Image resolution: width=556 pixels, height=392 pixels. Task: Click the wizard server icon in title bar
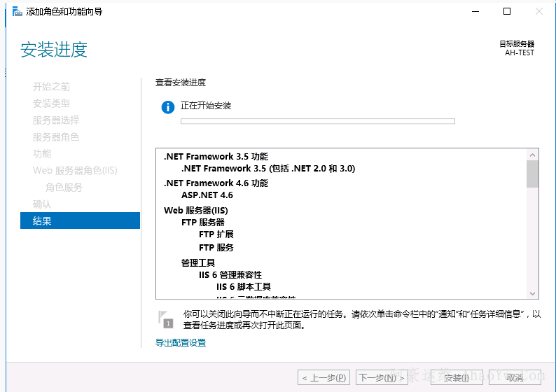tap(17, 11)
